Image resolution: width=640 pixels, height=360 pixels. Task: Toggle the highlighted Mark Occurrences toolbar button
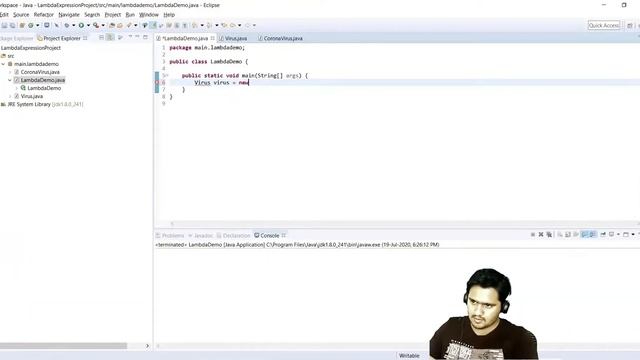pos(153,25)
